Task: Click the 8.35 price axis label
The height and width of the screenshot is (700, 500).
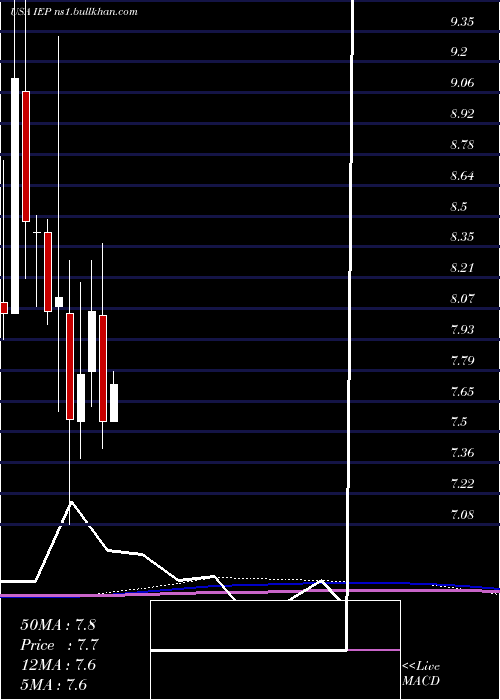Action: [462, 236]
